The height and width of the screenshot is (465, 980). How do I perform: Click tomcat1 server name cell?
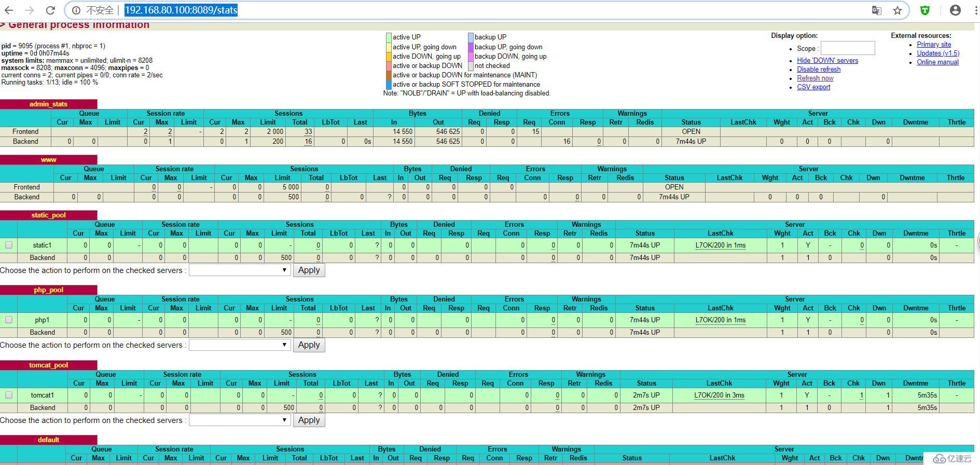point(43,395)
